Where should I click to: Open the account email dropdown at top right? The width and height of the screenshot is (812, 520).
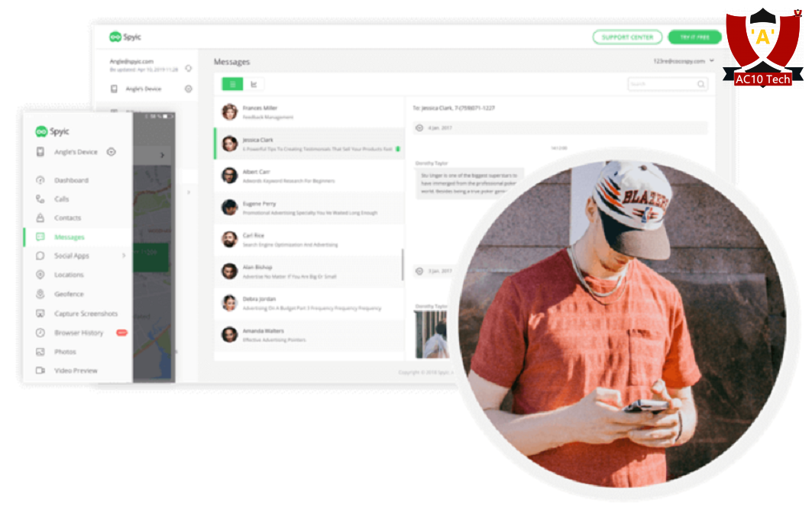tap(711, 60)
